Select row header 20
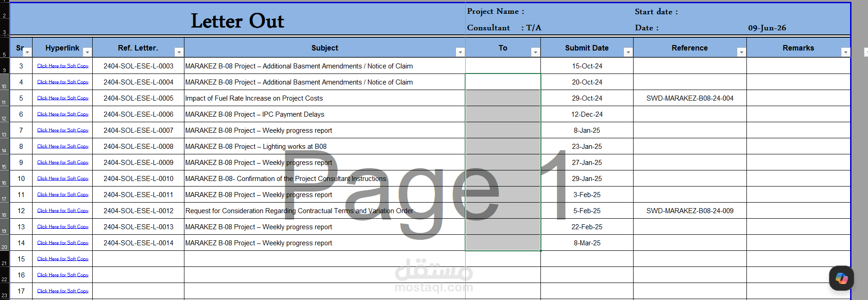Viewport: 868px width, 300px height. click(4, 243)
